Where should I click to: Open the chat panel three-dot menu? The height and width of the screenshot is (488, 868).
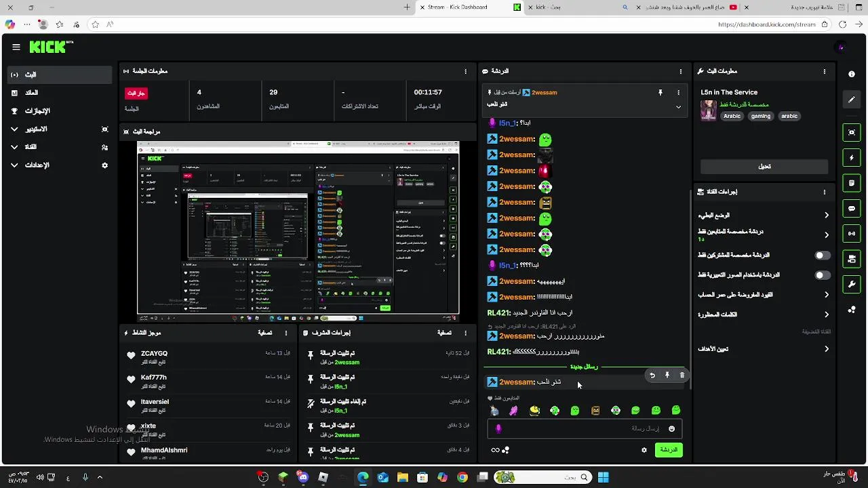[681, 71]
